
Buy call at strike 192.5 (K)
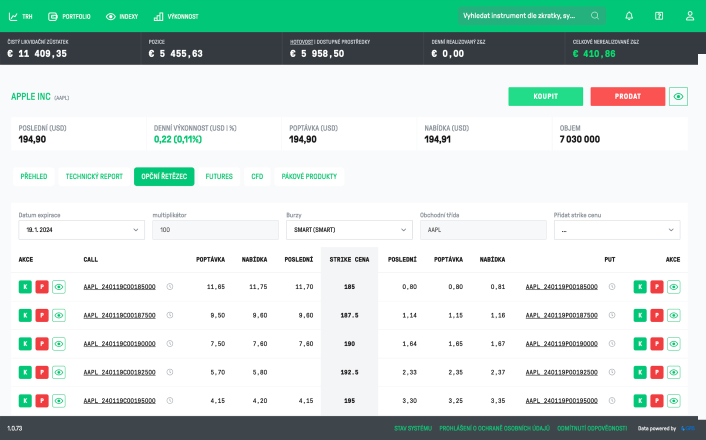25,372
